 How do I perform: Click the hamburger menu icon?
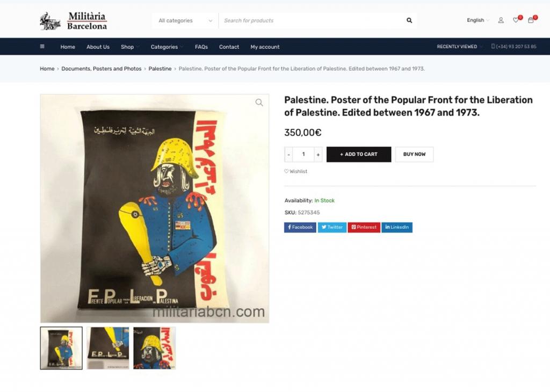(x=42, y=46)
